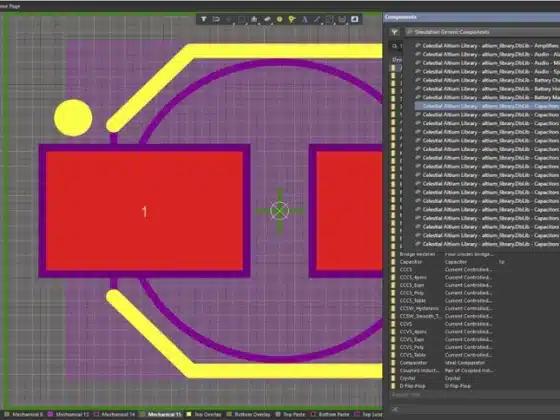Select red pad labeled 1 in footprint
The width and height of the screenshot is (560, 420).
pos(144,211)
